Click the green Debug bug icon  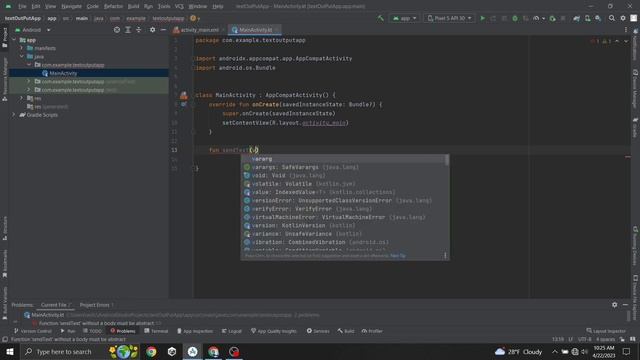click(515, 18)
